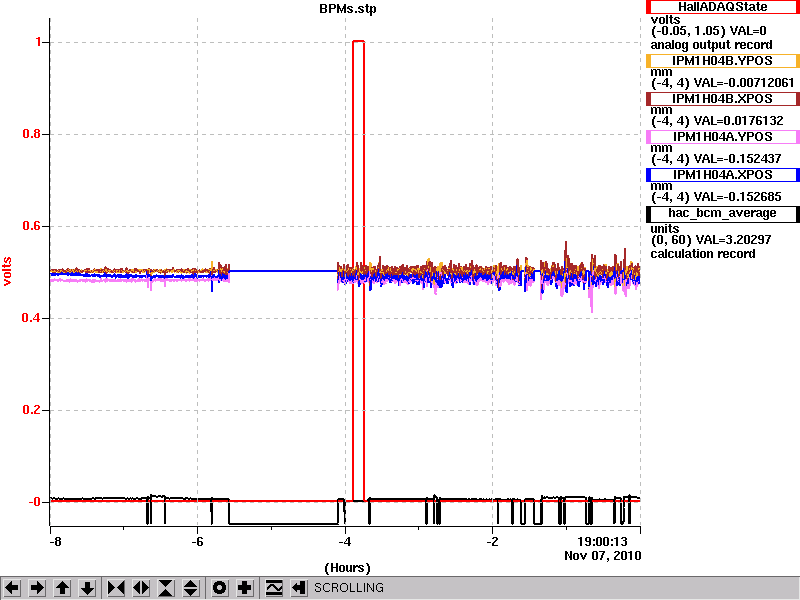
Task: Click the y-axis tick label 0.8
Action: pyautogui.click(x=33, y=134)
